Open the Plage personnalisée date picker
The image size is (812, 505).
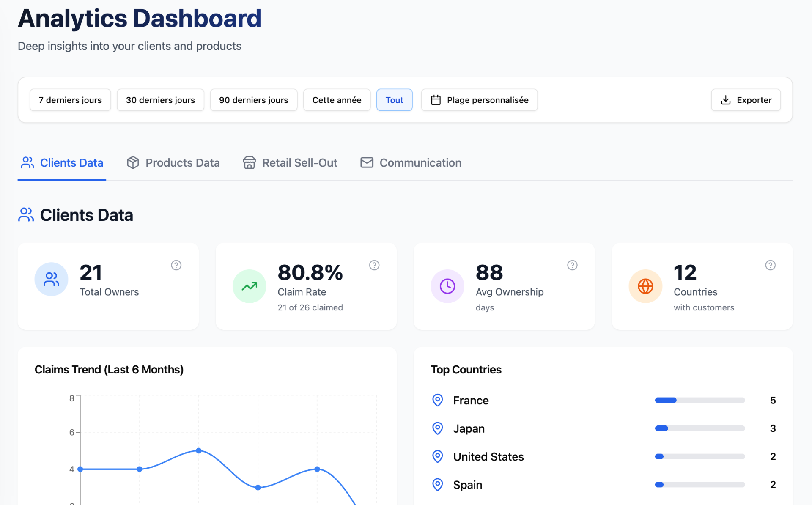click(x=479, y=100)
